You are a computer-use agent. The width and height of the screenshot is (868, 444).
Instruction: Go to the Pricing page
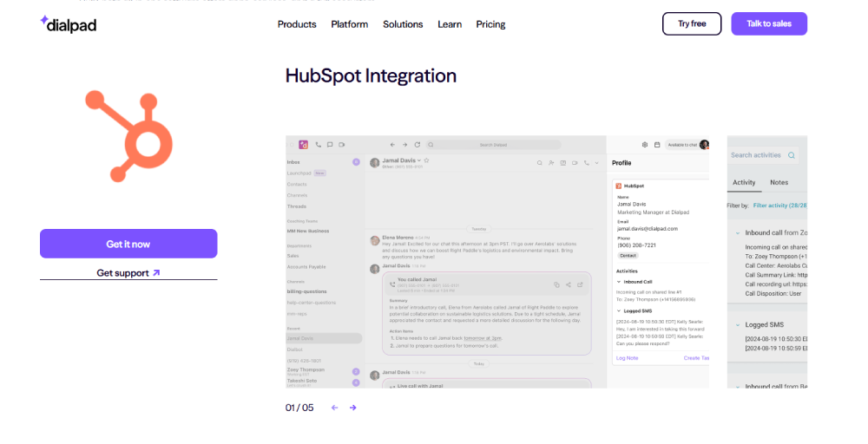pos(490,24)
